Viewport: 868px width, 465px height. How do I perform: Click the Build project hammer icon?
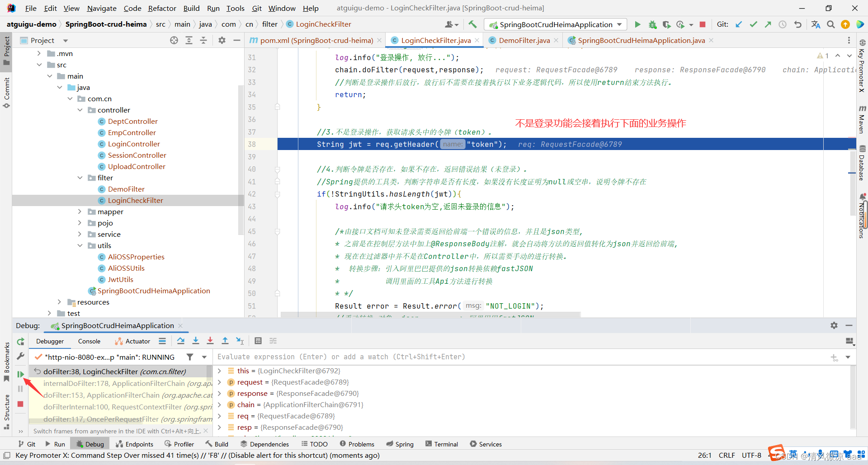(472, 24)
